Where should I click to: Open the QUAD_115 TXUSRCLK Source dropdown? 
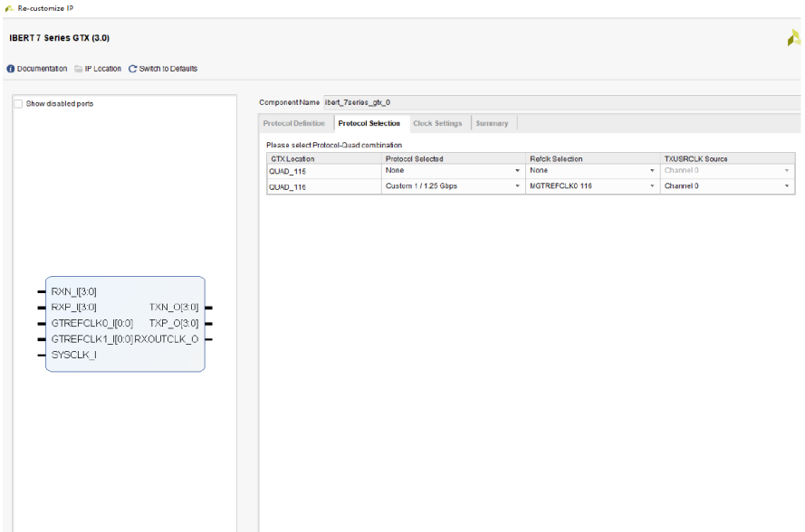726,171
